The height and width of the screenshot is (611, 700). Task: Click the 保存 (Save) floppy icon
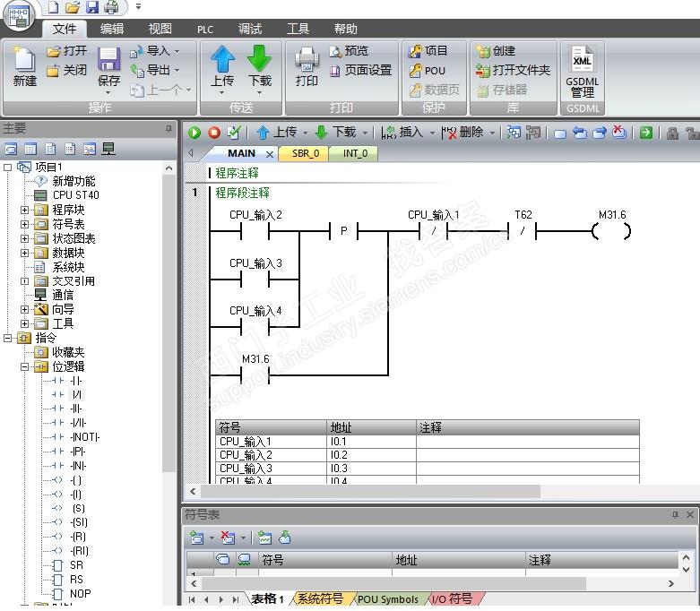click(x=108, y=59)
